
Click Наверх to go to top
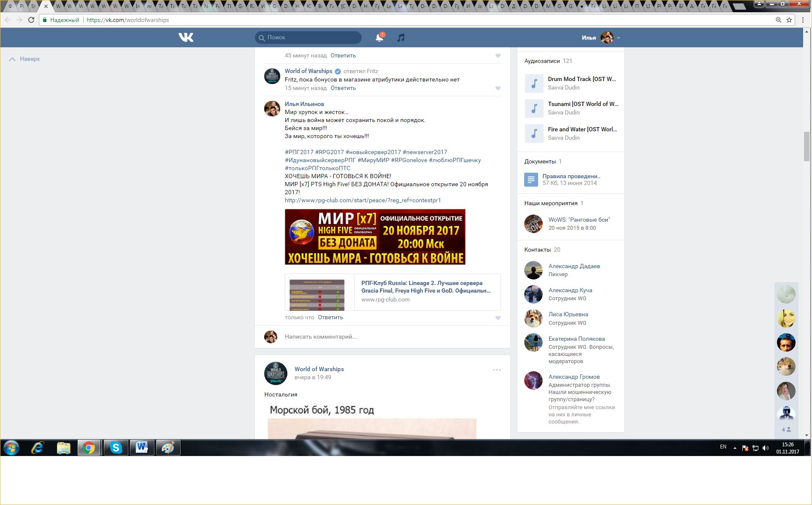tap(24, 59)
